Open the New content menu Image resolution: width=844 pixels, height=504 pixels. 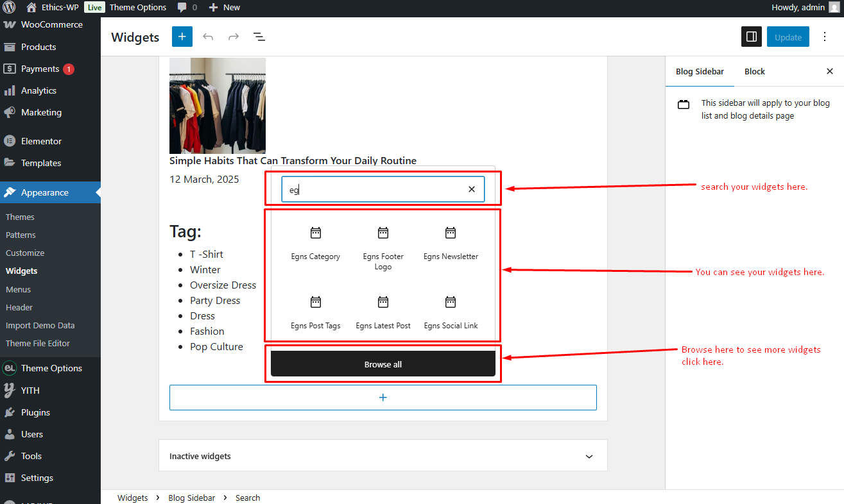[x=225, y=8]
